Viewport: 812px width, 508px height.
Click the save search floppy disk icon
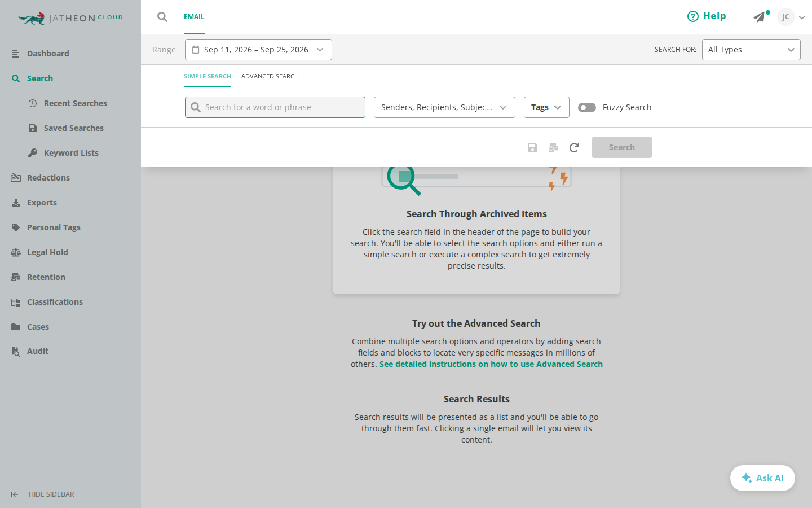pyautogui.click(x=532, y=147)
